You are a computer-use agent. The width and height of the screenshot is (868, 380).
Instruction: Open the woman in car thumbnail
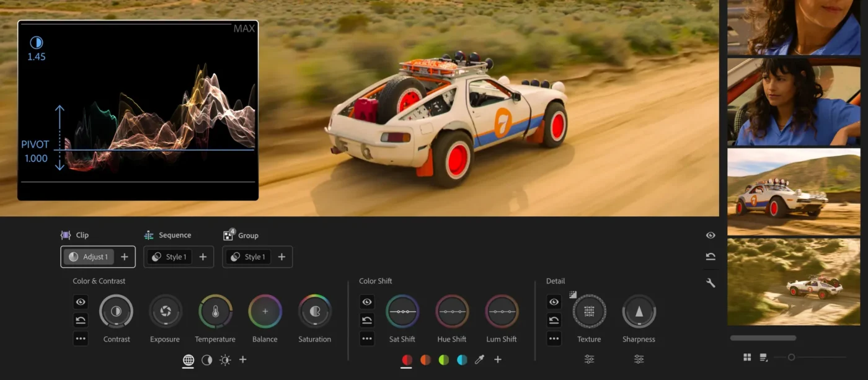(x=794, y=102)
